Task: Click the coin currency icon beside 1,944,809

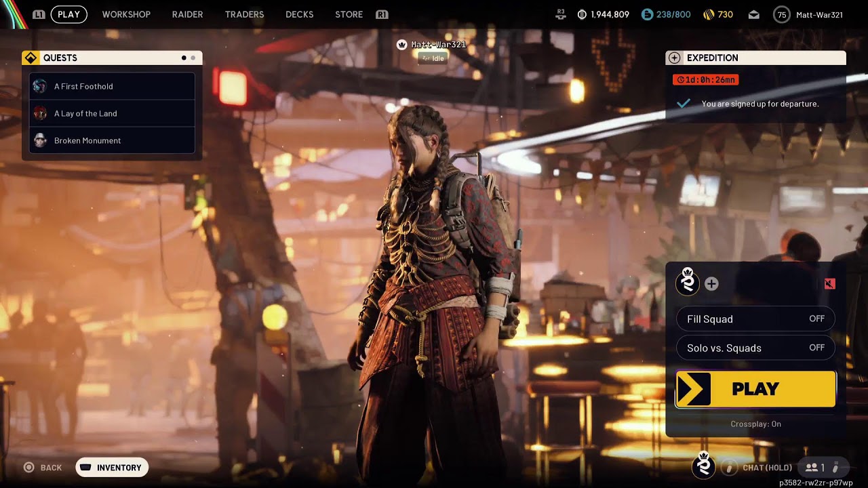Action: 582,14
